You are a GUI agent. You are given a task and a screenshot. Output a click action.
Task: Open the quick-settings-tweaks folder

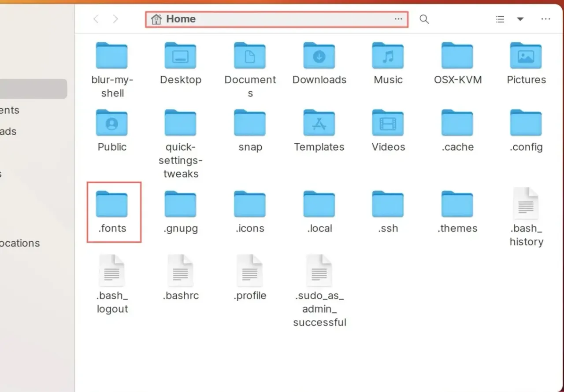pos(181,123)
